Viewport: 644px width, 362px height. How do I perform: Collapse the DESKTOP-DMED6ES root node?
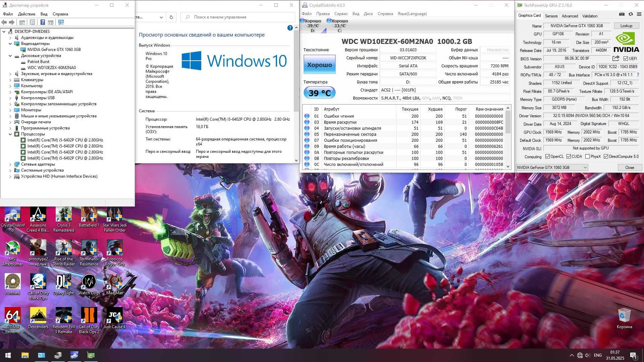click(x=4, y=32)
